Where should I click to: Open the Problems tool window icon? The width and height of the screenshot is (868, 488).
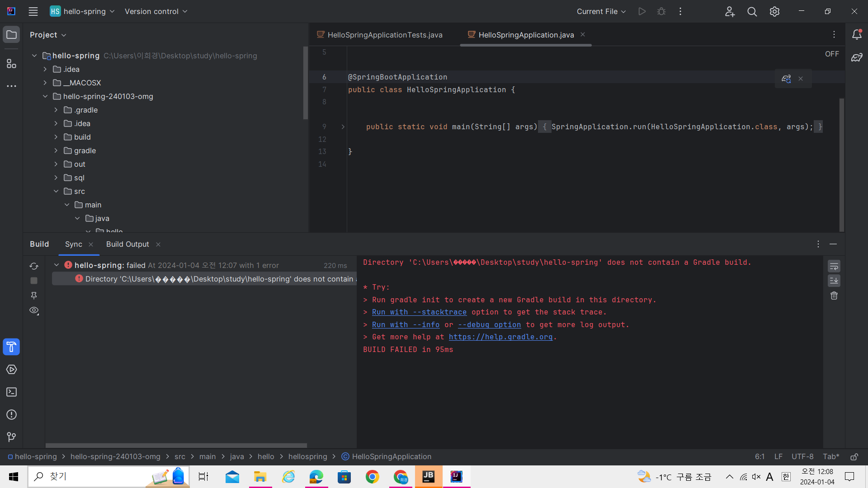click(x=12, y=415)
